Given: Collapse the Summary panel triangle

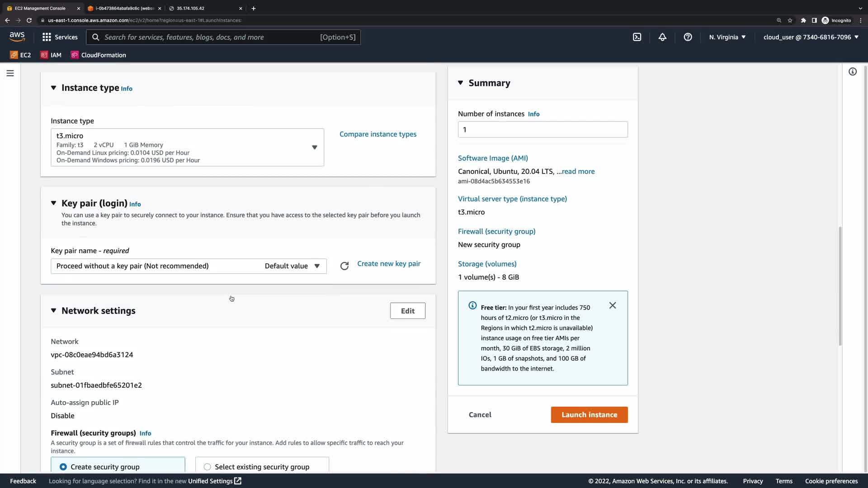Looking at the screenshot, I should 461,83.
